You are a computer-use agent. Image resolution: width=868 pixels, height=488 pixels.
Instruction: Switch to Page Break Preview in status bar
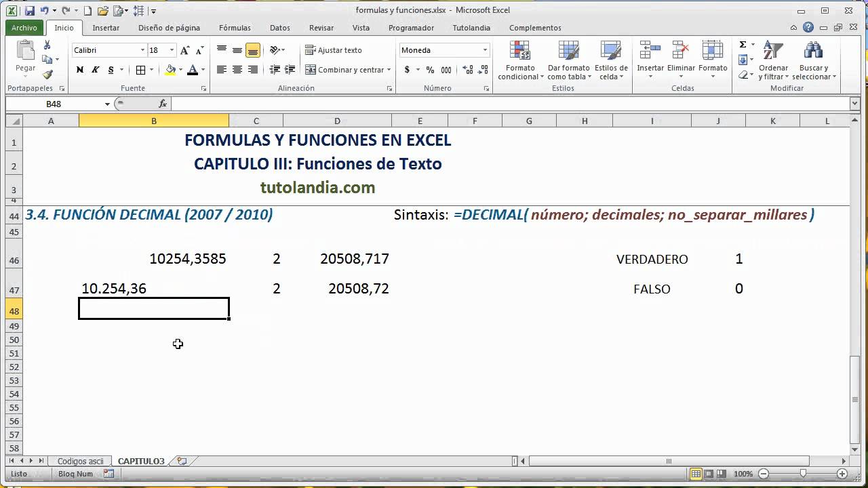(x=722, y=474)
